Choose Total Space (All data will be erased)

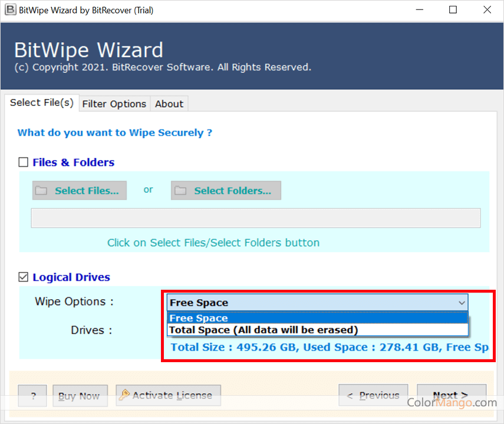(318, 330)
